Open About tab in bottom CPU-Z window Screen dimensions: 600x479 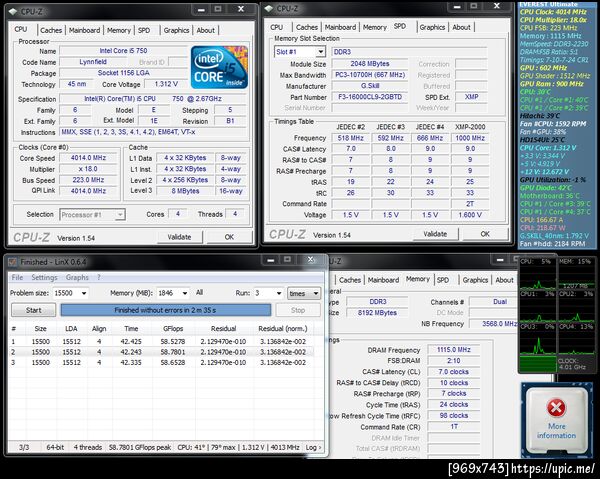504,280
